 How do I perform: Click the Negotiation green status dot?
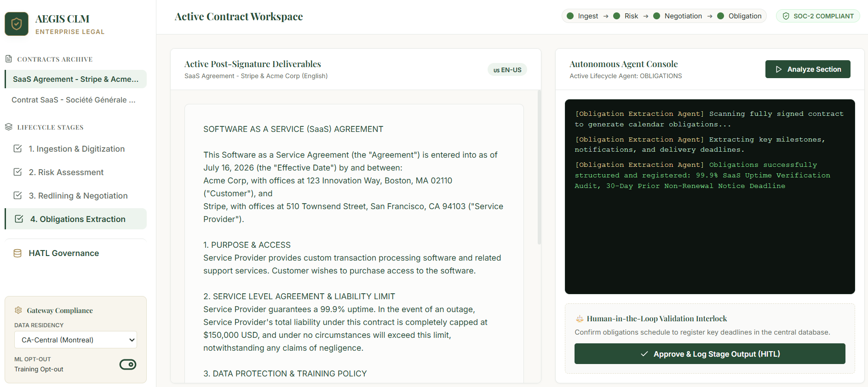click(657, 16)
